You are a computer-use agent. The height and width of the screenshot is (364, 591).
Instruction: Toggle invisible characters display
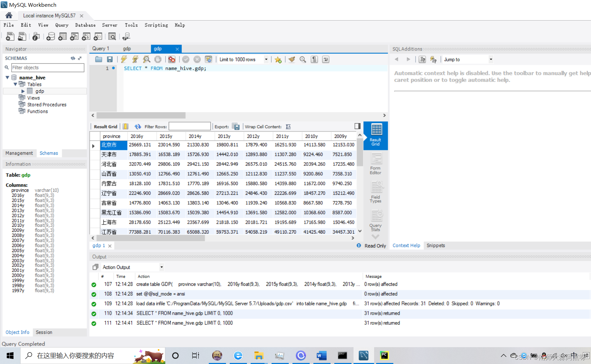pos(314,59)
